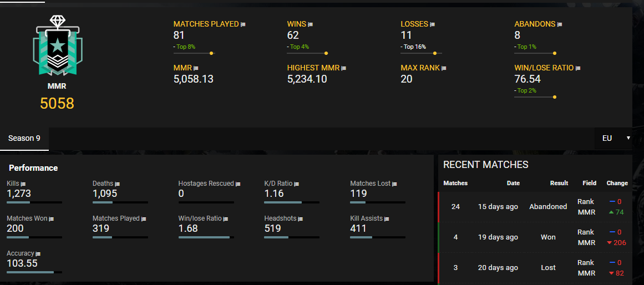
Task: Click the leaderboard icon beside Performance Win/lose Ratio
Action: pyautogui.click(x=225, y=219)
